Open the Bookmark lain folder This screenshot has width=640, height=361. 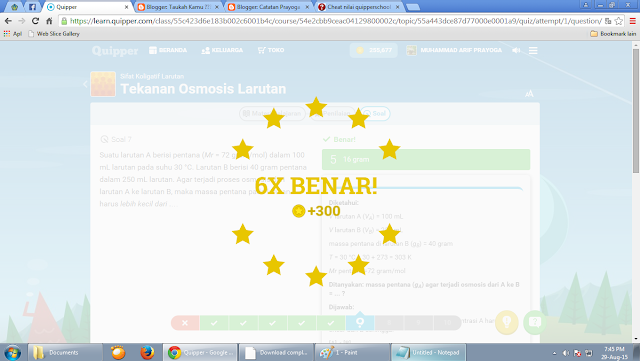pyautogui.click(x=613, y=34)
